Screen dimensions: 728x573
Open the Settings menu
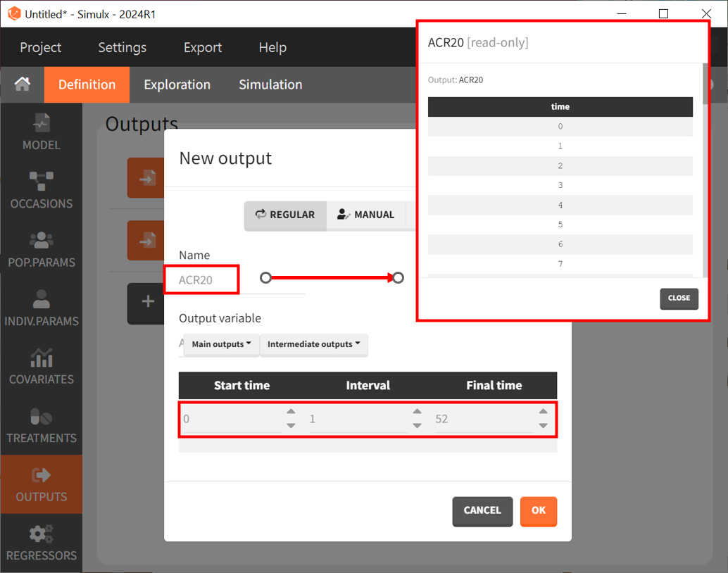click(122, 47)
